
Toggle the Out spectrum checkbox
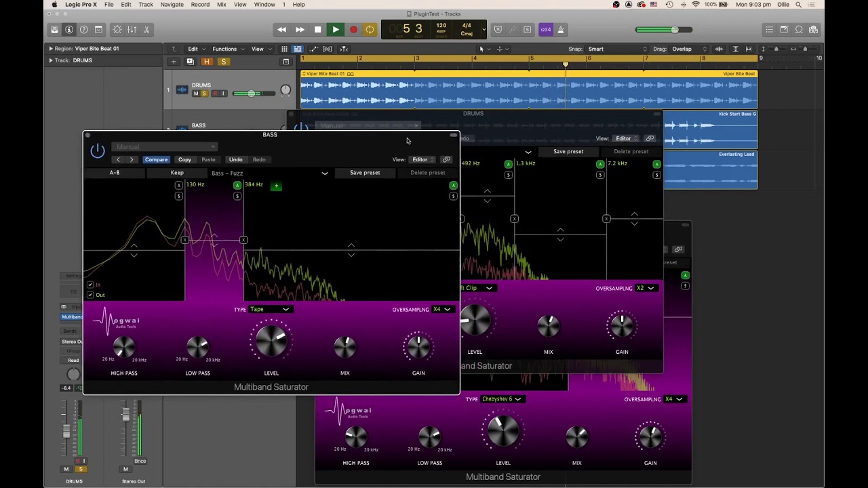(90, 295)
